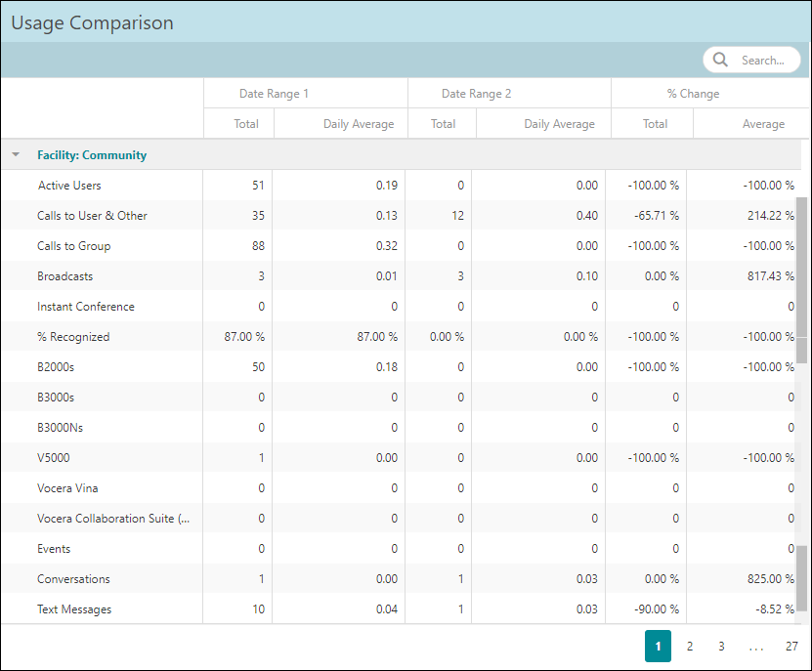Screen dimensions: 812x671
Task: Go to page 2 of results
Action: click(690, 646)
